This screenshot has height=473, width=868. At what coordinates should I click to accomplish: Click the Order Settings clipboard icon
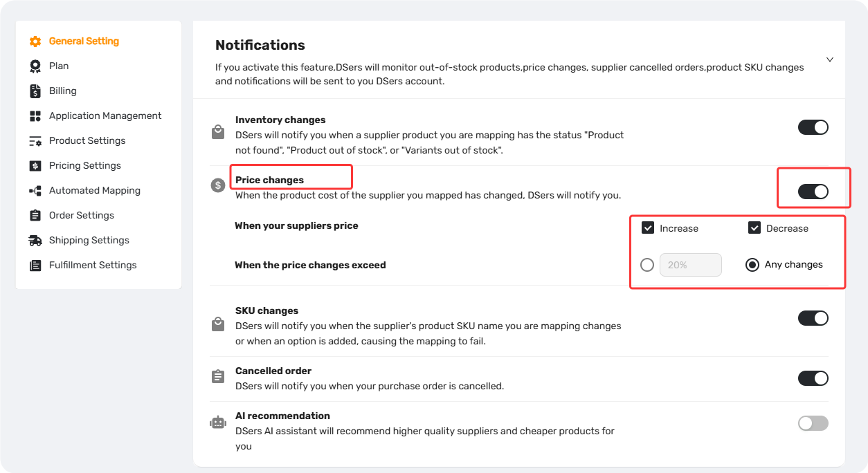pyautogui.click(x=35, y=216)
